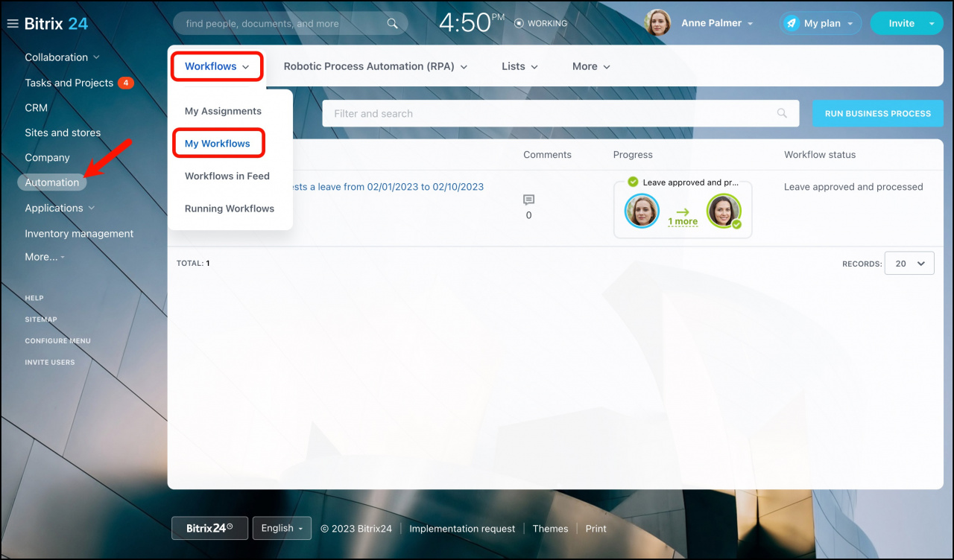Click the comments bubble icon in the workflow row
This screenshot has height=560, width=954.
(x=528, y=200)
